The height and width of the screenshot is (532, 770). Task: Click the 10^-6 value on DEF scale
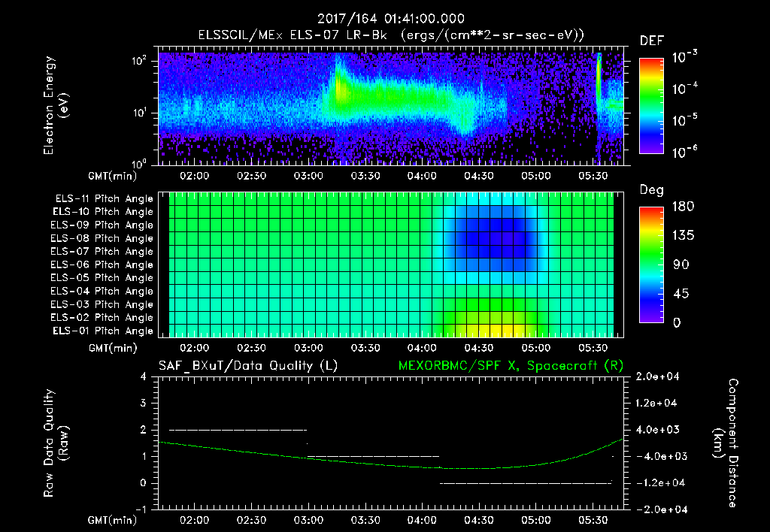684,152
